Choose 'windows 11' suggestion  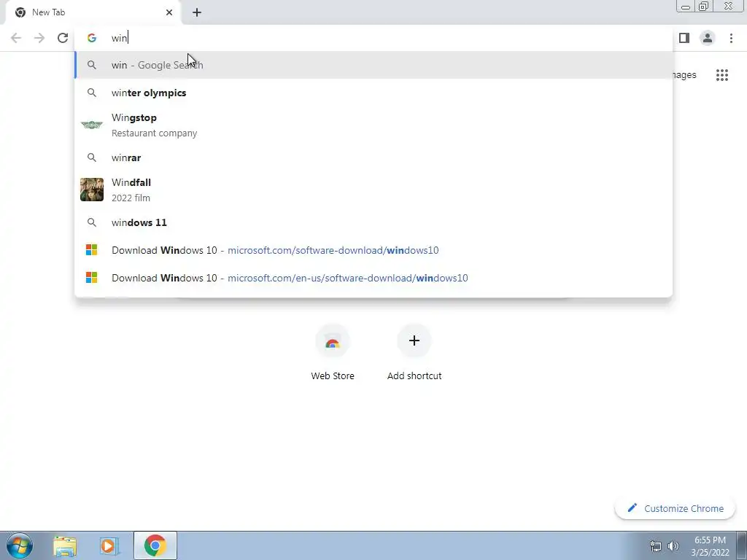click(373, 222)
